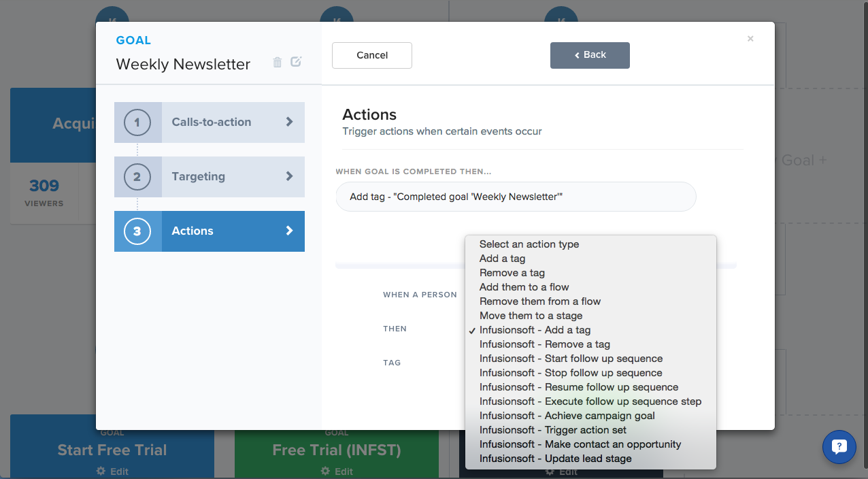This screenshot has width=868, height=479.
Task: Click the step 1 circle icon
Action: coord(137,122)
